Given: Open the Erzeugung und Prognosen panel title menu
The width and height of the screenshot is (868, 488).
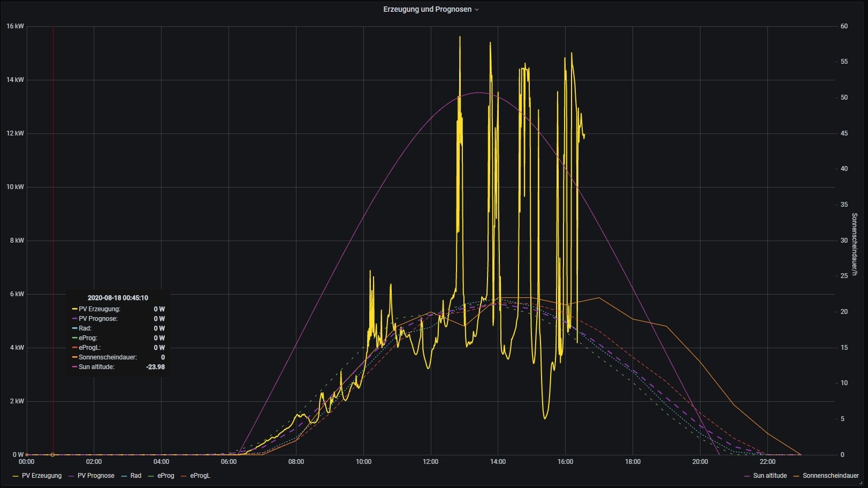Looking at the screenshot, I should point(427,9).
